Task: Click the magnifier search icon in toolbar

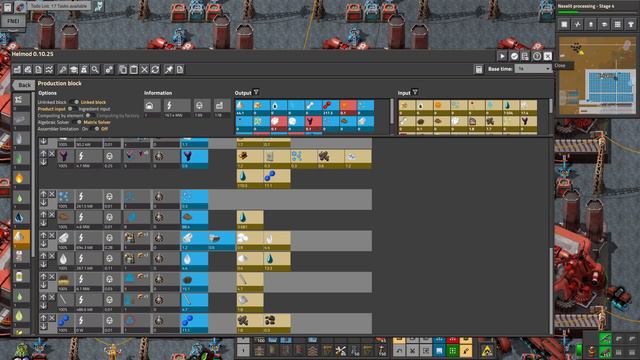Action: click(x=95, y=69)
